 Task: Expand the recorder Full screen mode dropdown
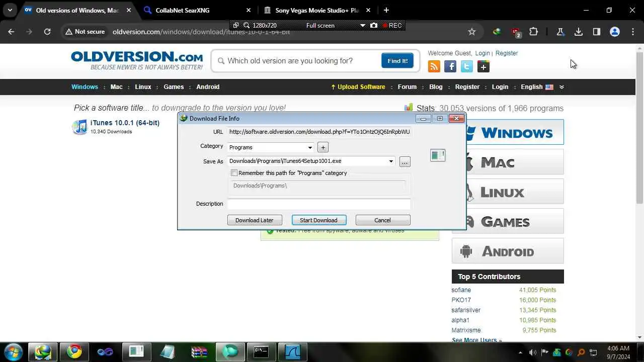click(x=362, y=25)
